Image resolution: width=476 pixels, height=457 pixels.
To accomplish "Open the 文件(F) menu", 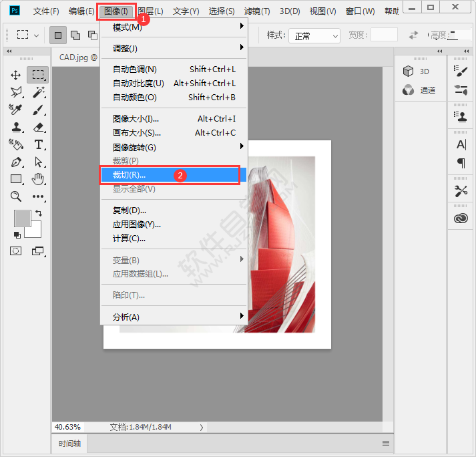I will point(46,11).
